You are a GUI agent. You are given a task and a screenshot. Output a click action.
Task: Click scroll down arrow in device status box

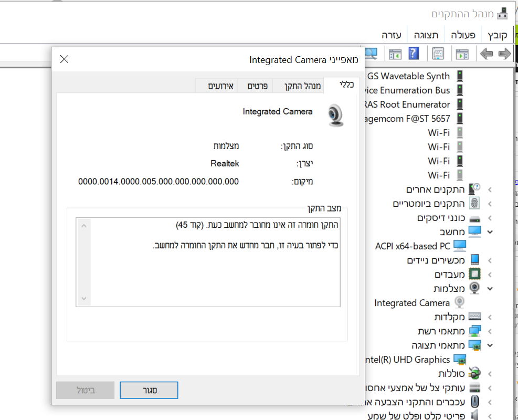84,298
